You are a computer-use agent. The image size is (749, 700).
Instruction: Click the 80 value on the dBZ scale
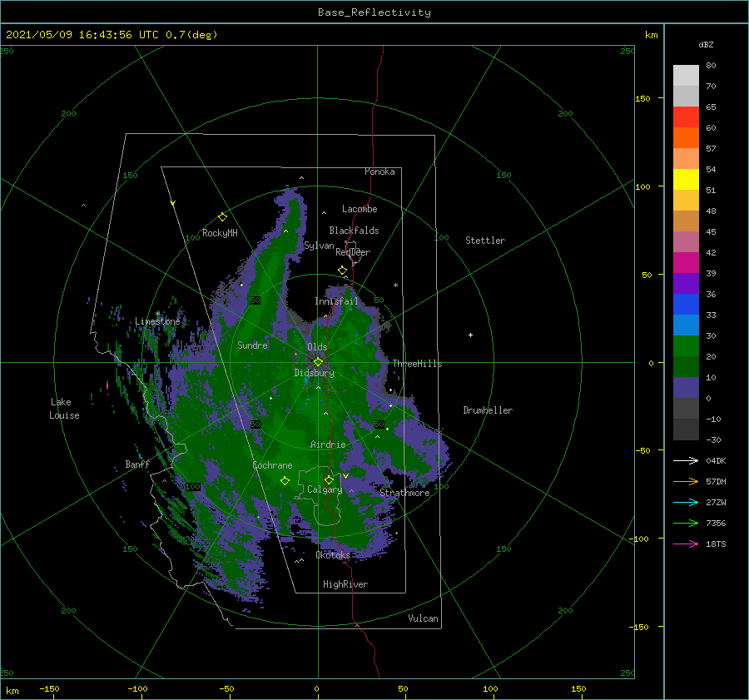[x=711, y=66]
